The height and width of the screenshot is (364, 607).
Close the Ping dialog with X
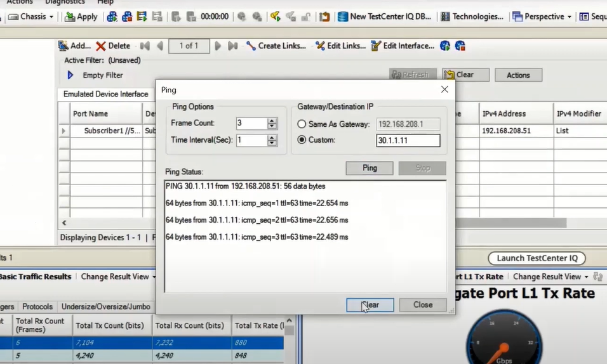(x=444, y=89)
